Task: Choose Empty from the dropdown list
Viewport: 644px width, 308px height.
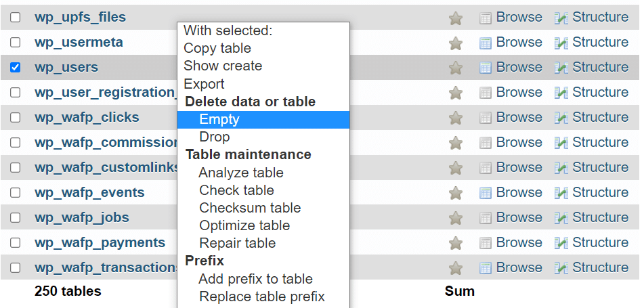Action: 219,120
